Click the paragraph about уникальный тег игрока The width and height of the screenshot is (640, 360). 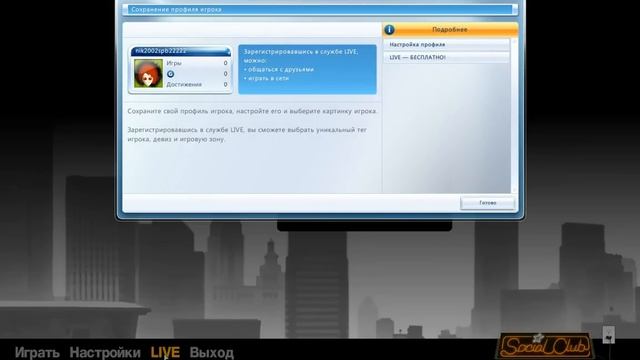point(247,134)
